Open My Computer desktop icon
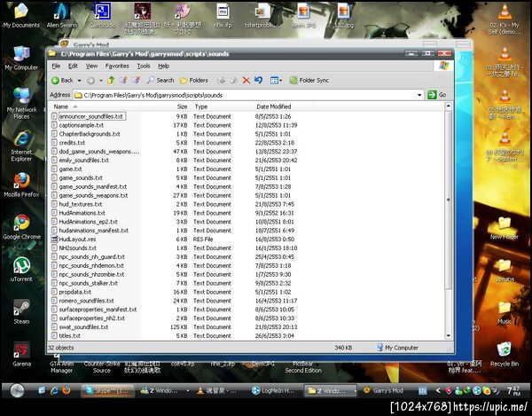This screenshot has width=532, height=416. (x=21, y=58)
